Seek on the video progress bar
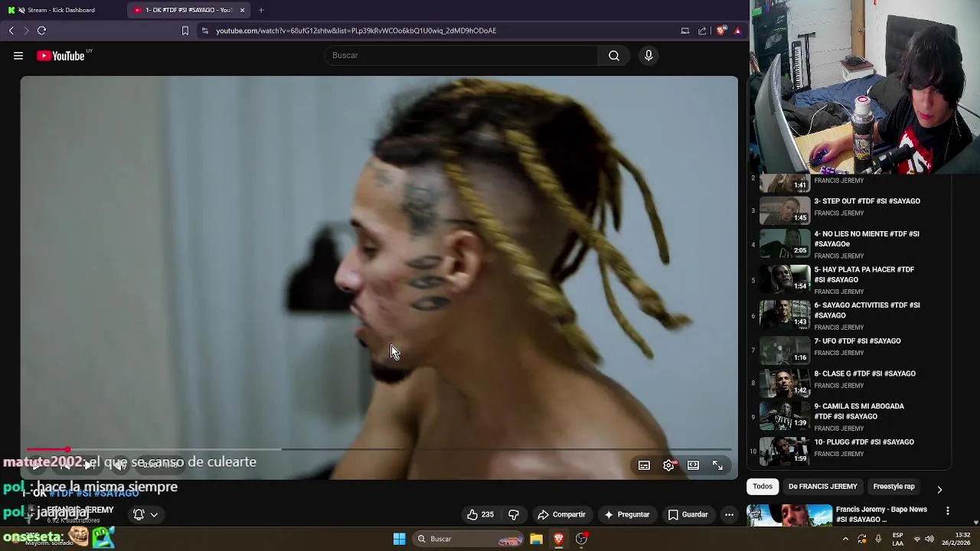Image resolution: width=980 pixels, height=551 pixels. pos(379,450)
